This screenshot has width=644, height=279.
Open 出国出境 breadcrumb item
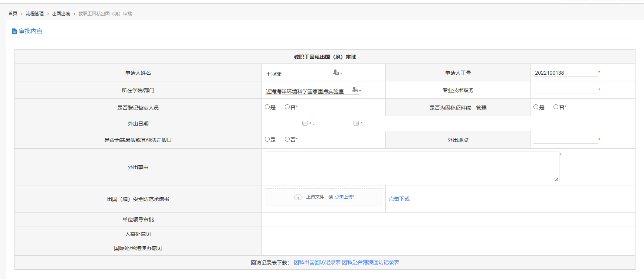pyautogui.click(x=61, y=14)
